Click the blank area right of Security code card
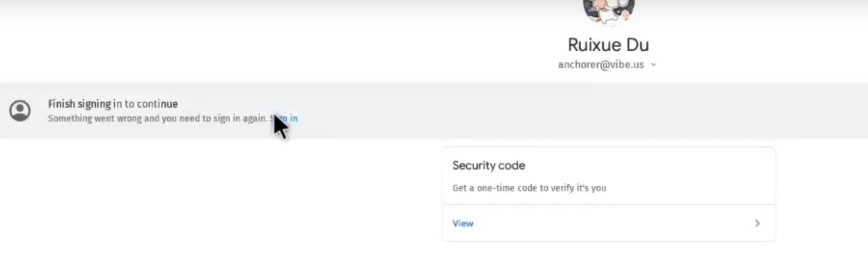 click(x=823, y=193)
